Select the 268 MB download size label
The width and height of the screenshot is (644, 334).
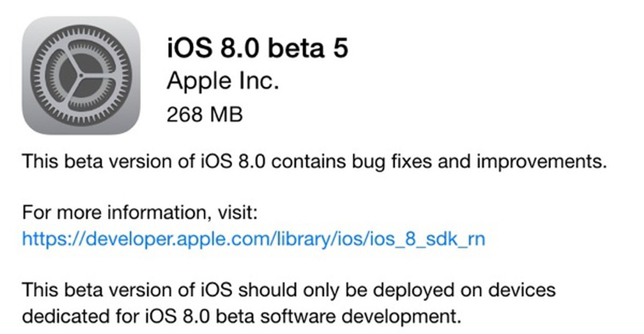[205, 114]
